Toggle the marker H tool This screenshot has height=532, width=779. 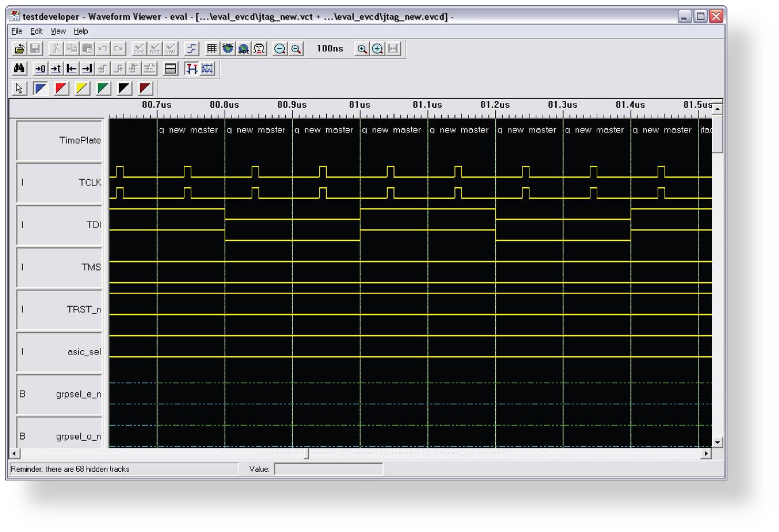coord(191,69)
